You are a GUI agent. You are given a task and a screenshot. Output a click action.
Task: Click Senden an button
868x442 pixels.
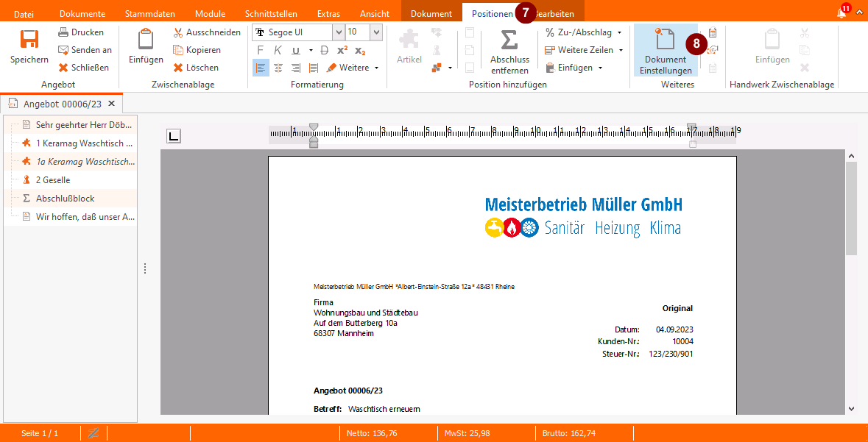85,50
